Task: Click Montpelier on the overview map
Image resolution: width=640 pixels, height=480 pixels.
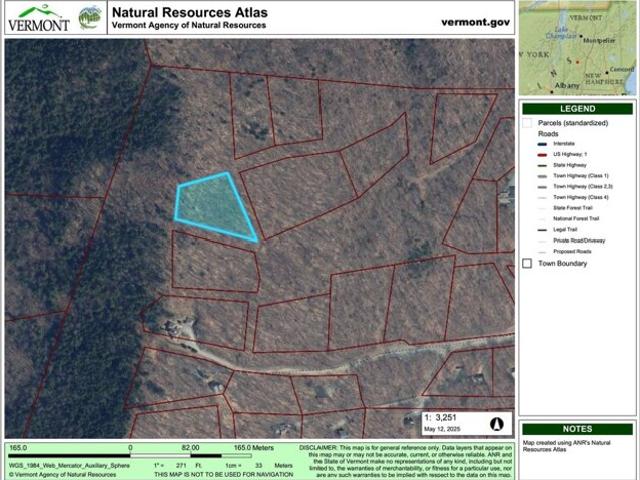Action: coord(598,40)
